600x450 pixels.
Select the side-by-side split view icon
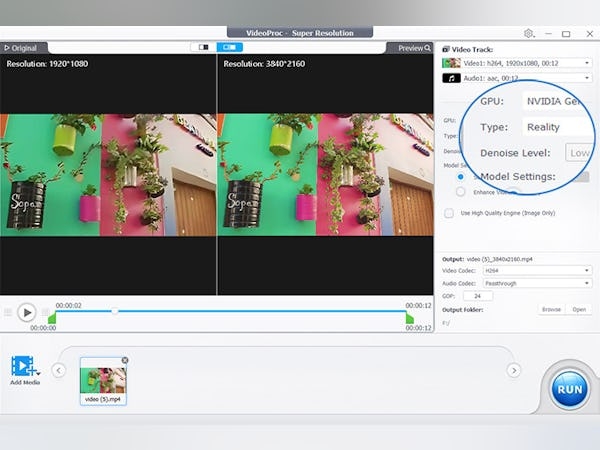coord(230,47)
